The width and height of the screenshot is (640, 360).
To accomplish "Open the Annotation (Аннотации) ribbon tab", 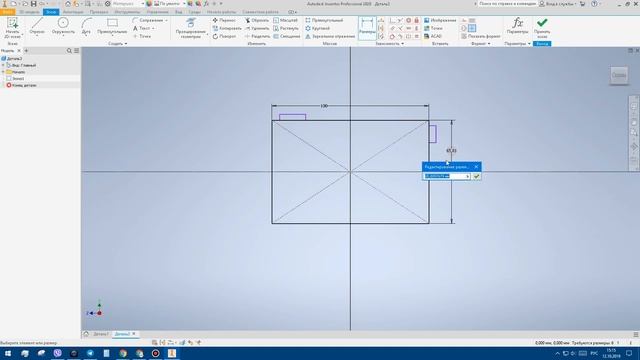I will click(x=73, y=12).
